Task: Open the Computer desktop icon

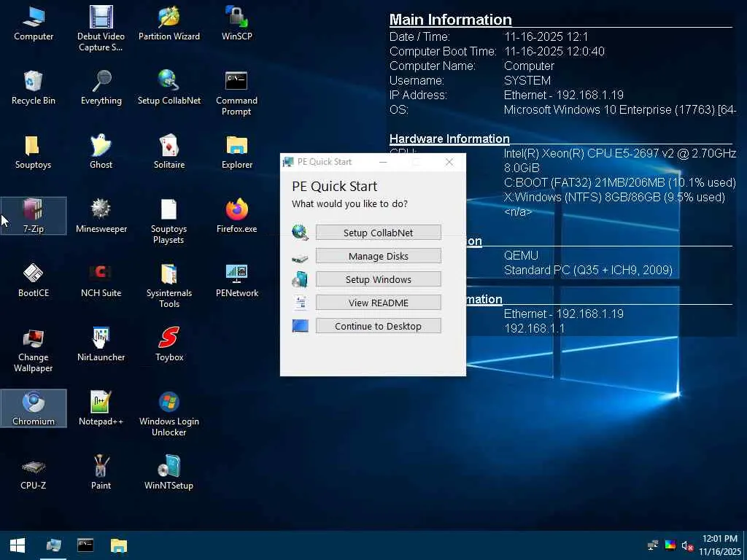Action: click(34, 23)
